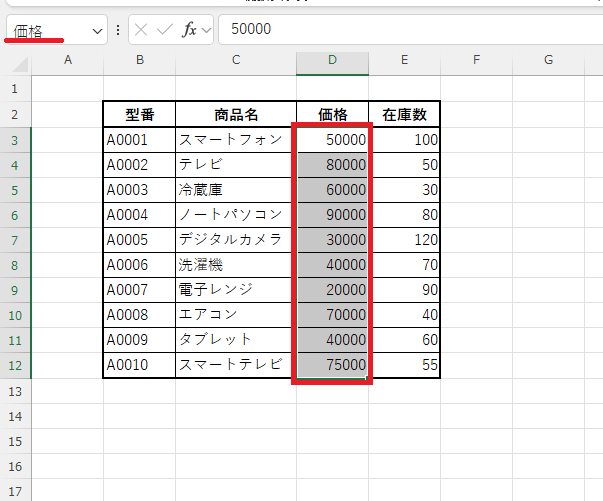Select cell containing A0002
603x501 pixels.
coord(140,165)
